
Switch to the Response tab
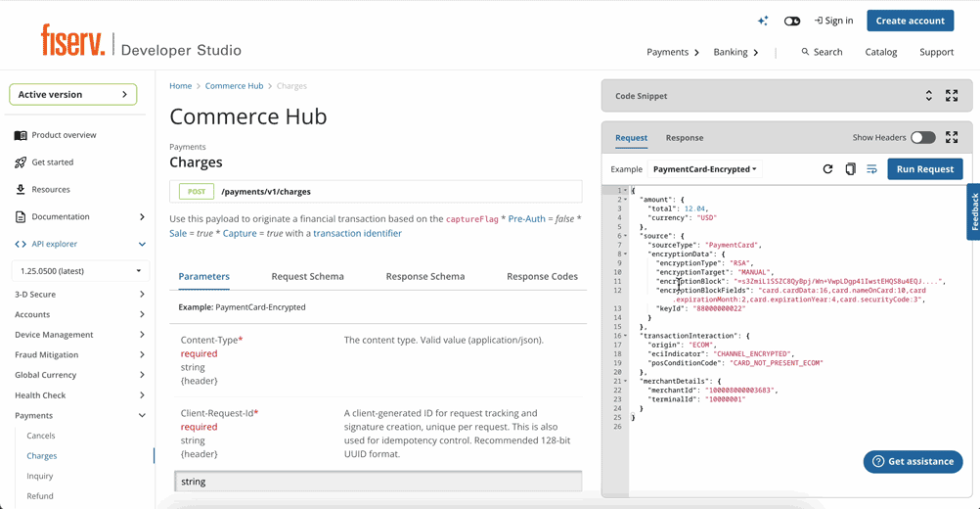click(x=684, y=138)
